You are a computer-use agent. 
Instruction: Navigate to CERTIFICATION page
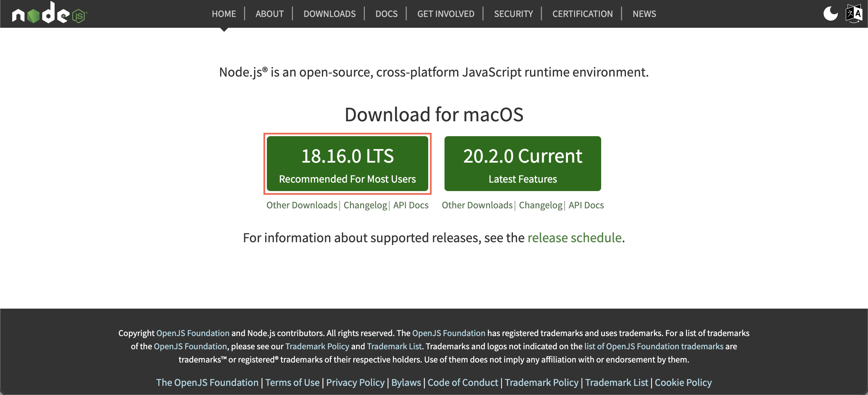(583, 14)
